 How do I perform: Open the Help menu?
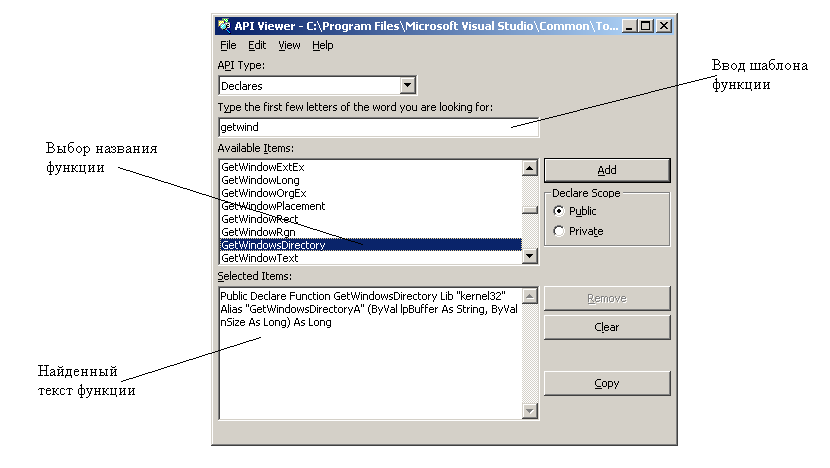322,46
